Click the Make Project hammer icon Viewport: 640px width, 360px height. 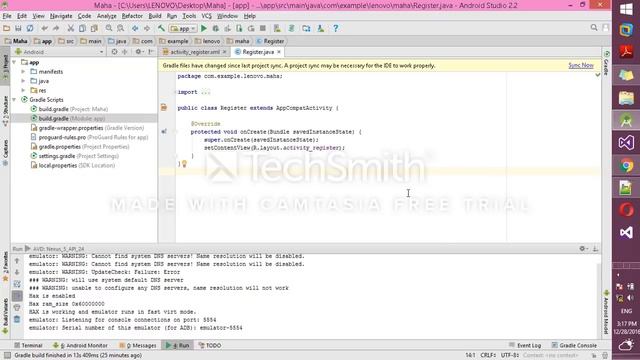click(x=161, y=28)
